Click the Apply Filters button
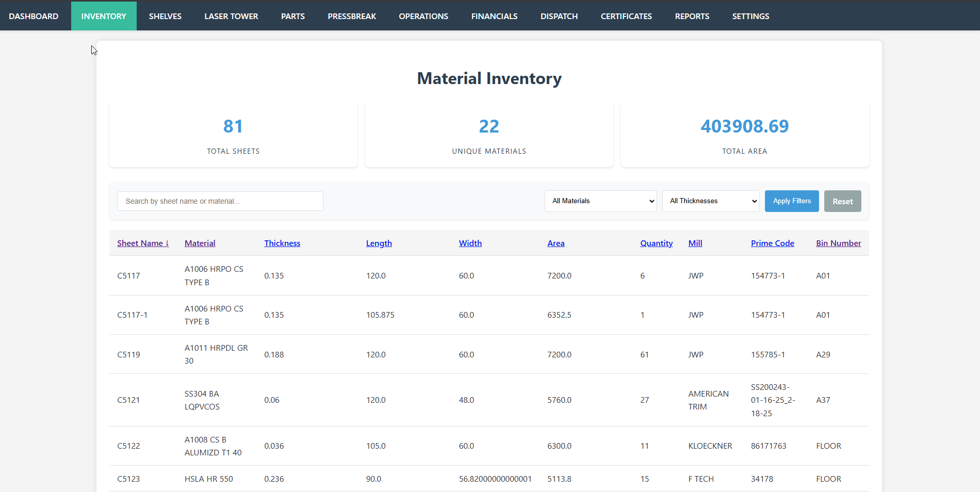Screen dimensions: 980x492 [791, 201]
